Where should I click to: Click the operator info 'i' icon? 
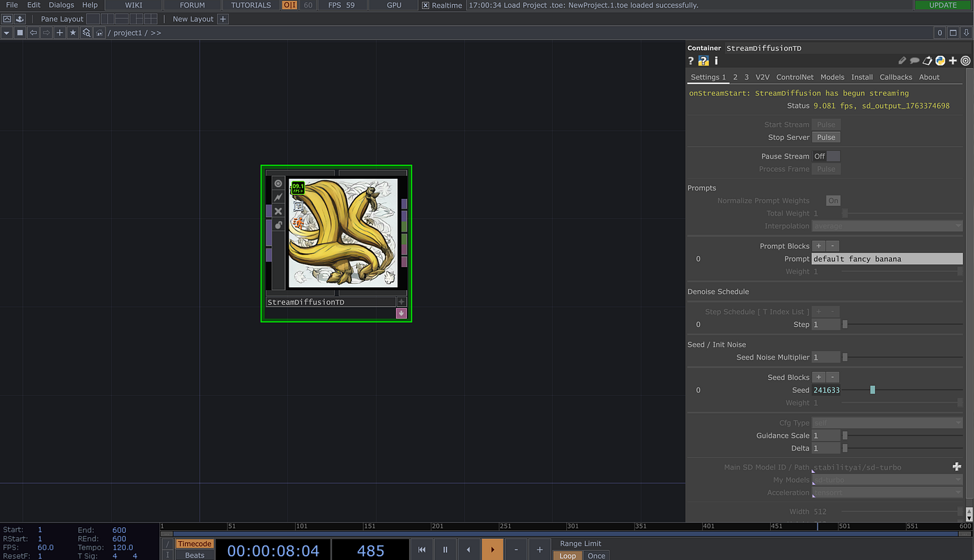point(717,61)
